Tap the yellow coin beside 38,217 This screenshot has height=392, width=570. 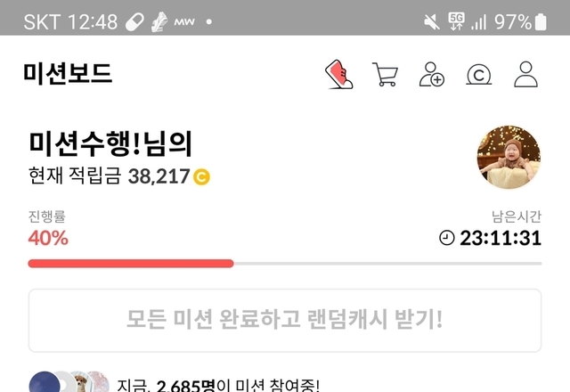[201, 177]
